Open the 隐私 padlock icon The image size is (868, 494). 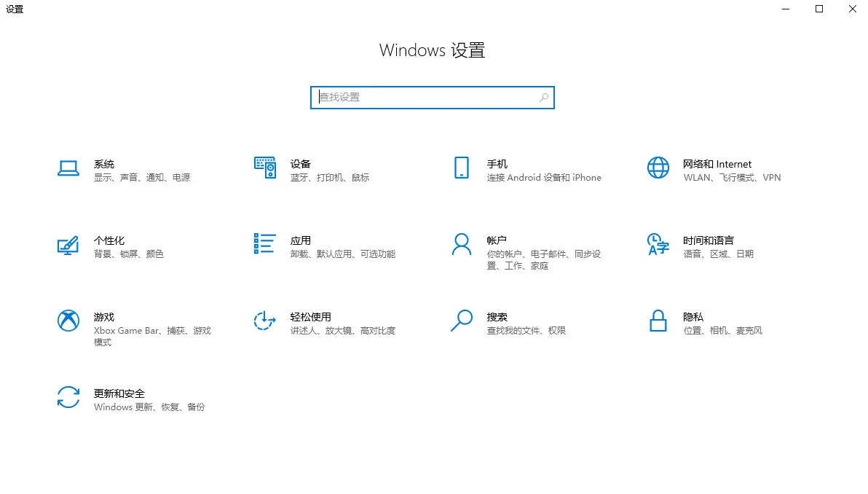pyautogui.click(x=658, y=321)
